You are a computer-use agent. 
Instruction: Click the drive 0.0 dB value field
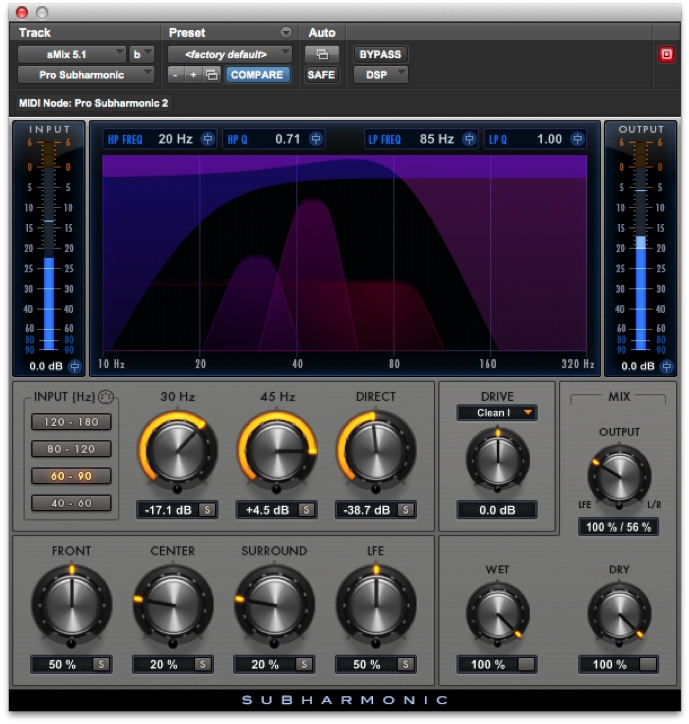[497, 510]
